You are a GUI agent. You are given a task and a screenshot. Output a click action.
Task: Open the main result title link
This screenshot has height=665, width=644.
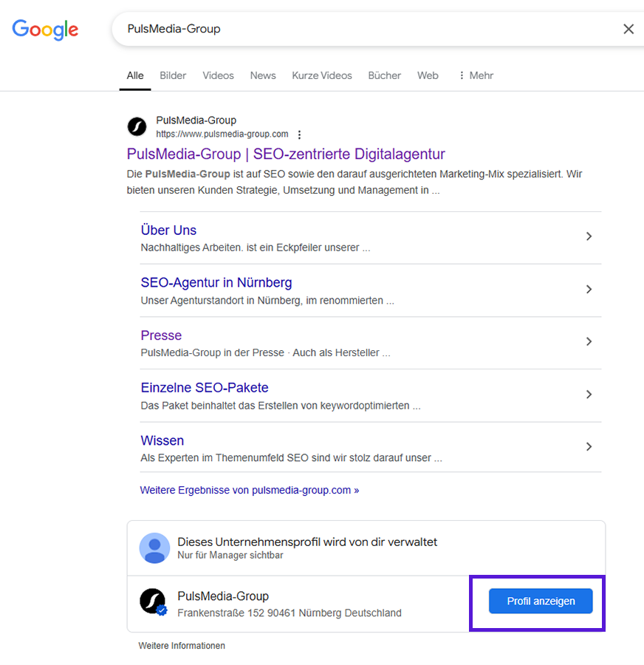point(286,154)
